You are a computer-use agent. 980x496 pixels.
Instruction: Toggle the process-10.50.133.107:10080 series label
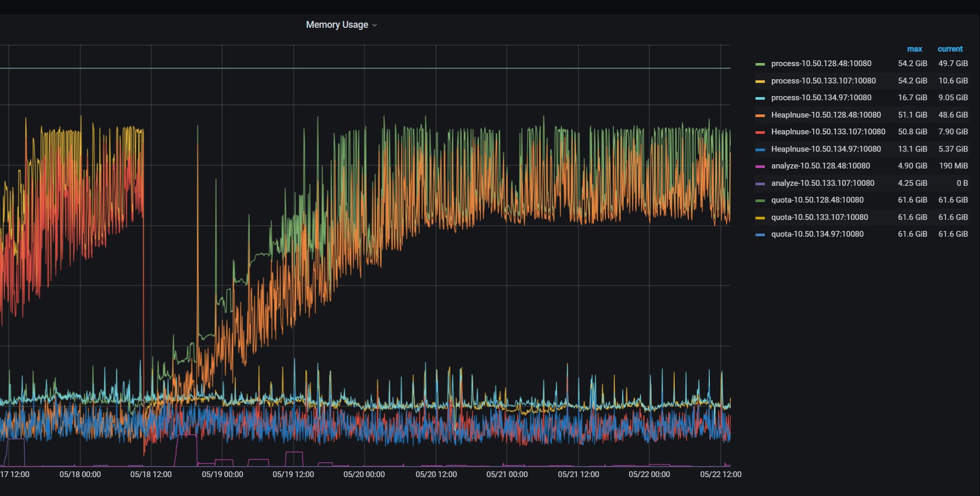click(x=823, y=81)
